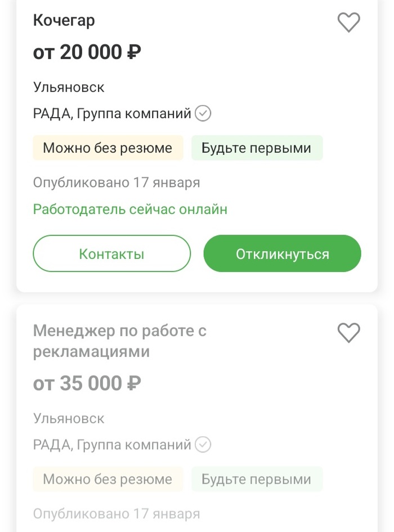
Task: Tap the от 20 000 ₽ salary
Action: coord(87,52)
